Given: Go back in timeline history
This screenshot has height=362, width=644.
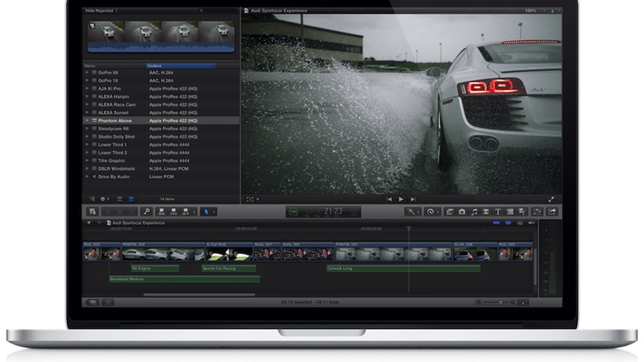Looking at the screenshot, I should [88, 223].
